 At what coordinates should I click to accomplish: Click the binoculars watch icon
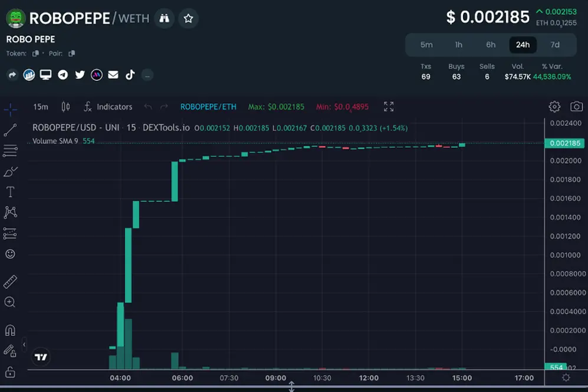click(164, 18)
